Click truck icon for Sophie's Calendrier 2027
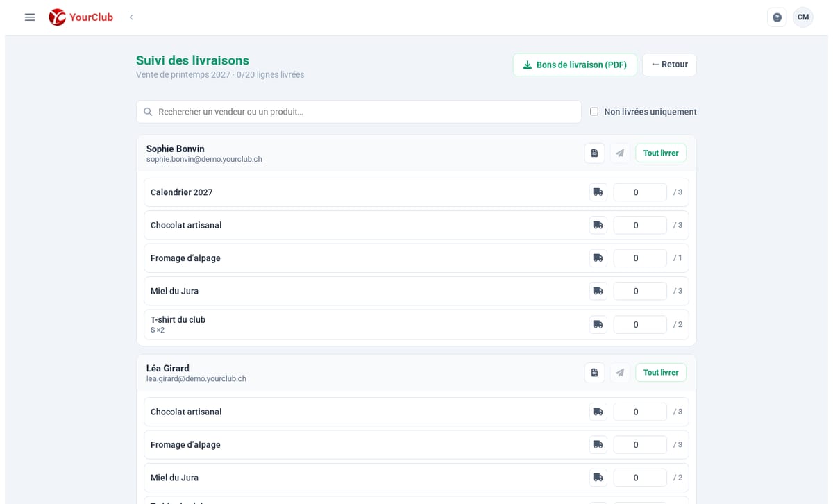Viewport: 833px width, 504px height. pyautogui.click(x=598, y=192)
